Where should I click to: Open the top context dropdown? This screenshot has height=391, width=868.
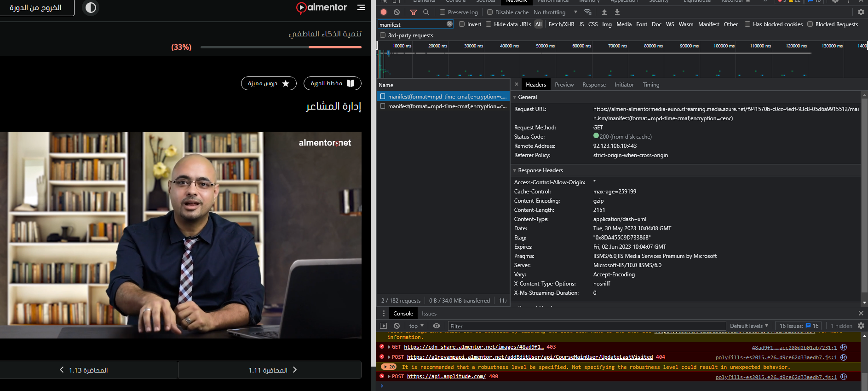[416, 326]
